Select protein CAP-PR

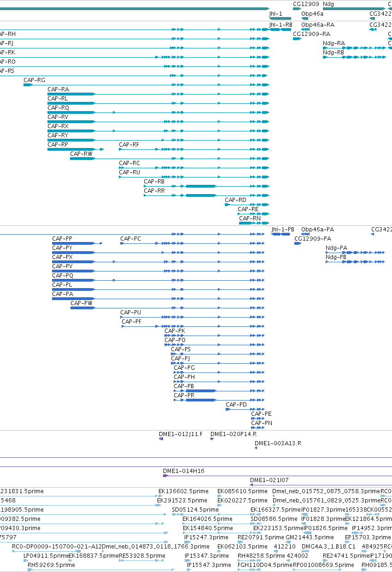pos(184,395)
